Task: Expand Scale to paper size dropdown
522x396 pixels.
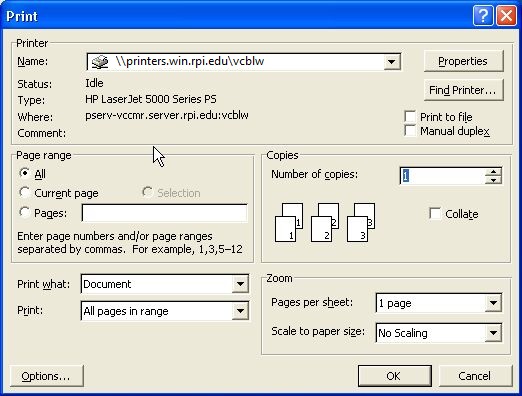Action: point(493,332)
